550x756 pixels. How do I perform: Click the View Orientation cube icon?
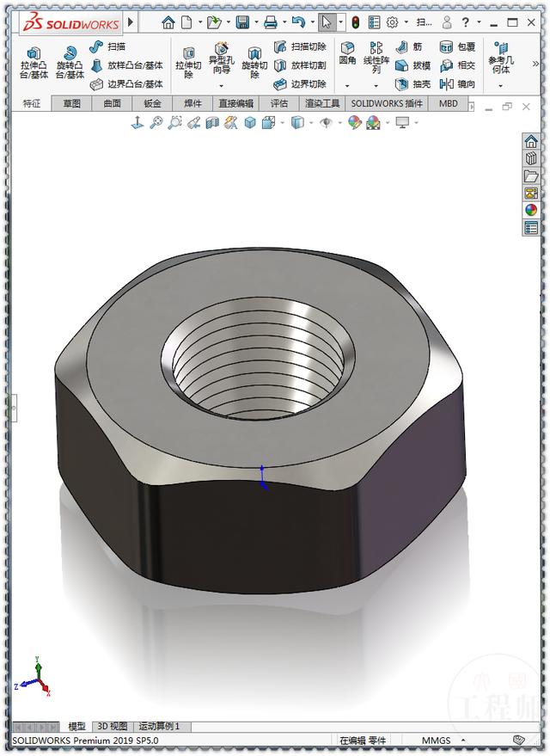point(268,122)
